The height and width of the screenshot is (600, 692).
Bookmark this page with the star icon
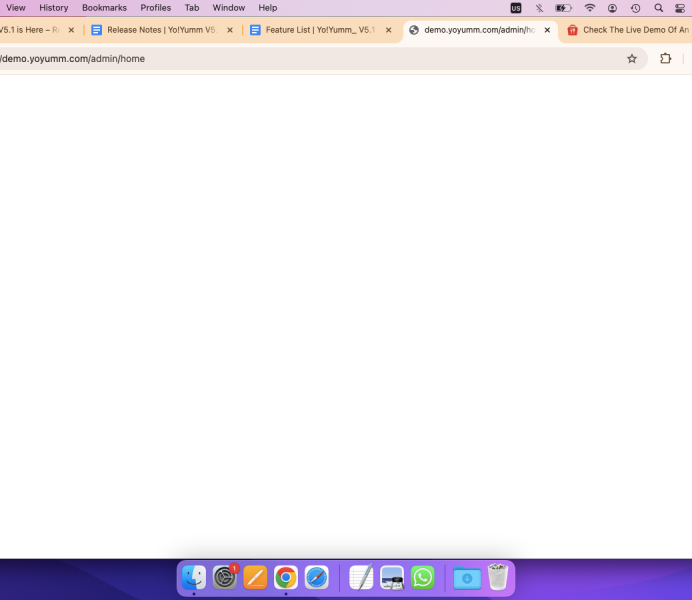(x=632, y=59)
